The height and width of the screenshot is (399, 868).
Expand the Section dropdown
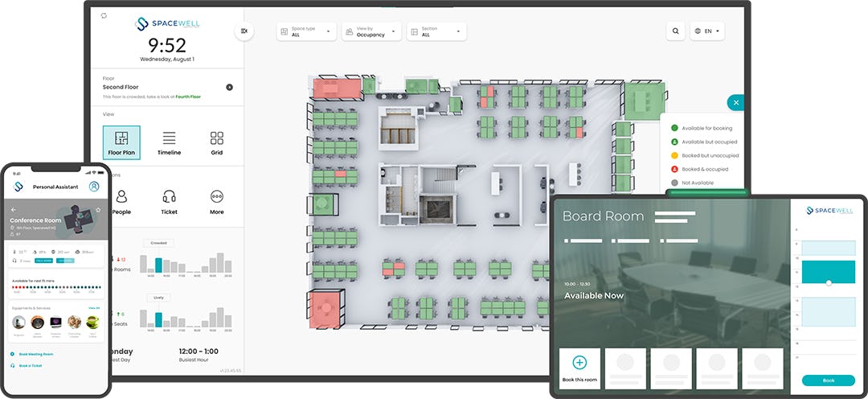[x=436, y=31]
